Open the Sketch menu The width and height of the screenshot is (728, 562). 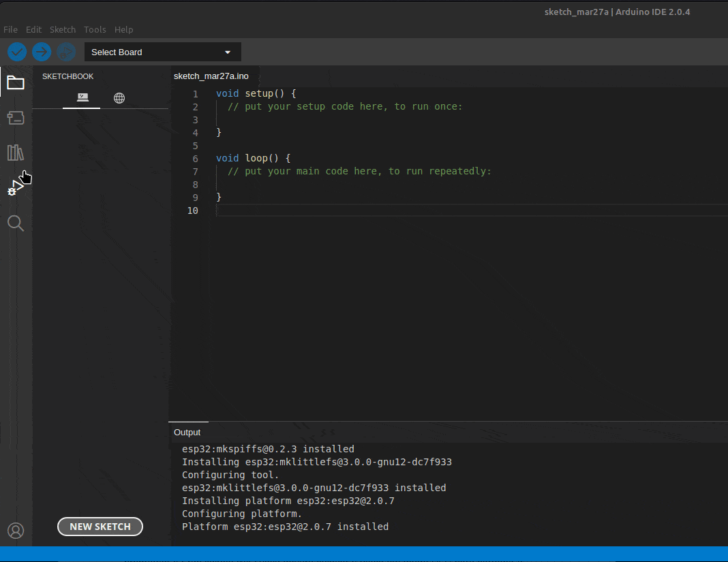(63, 30)
